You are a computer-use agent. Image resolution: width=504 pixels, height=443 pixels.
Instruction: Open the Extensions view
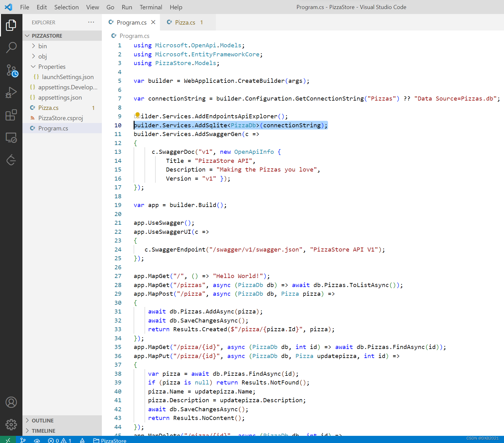(11, 115)
